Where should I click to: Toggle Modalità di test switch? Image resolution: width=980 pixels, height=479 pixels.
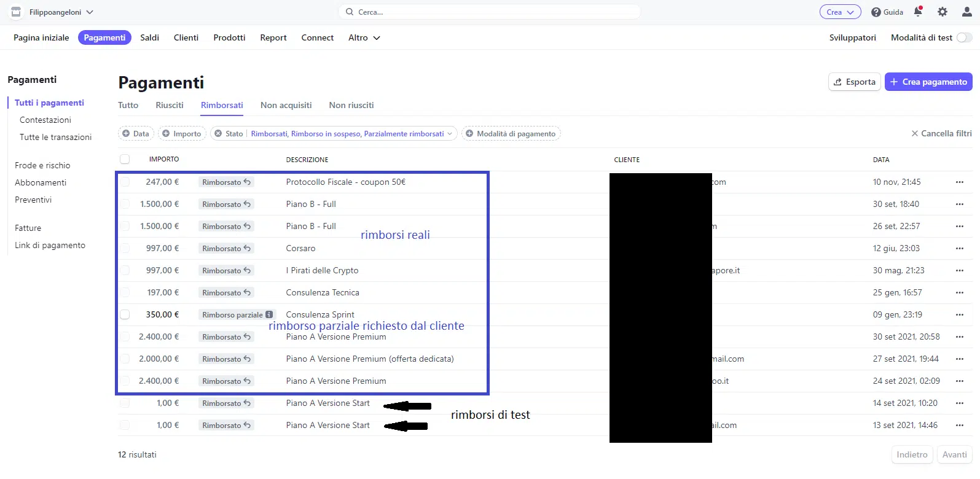pyautogui.click(x=964, y=37)
